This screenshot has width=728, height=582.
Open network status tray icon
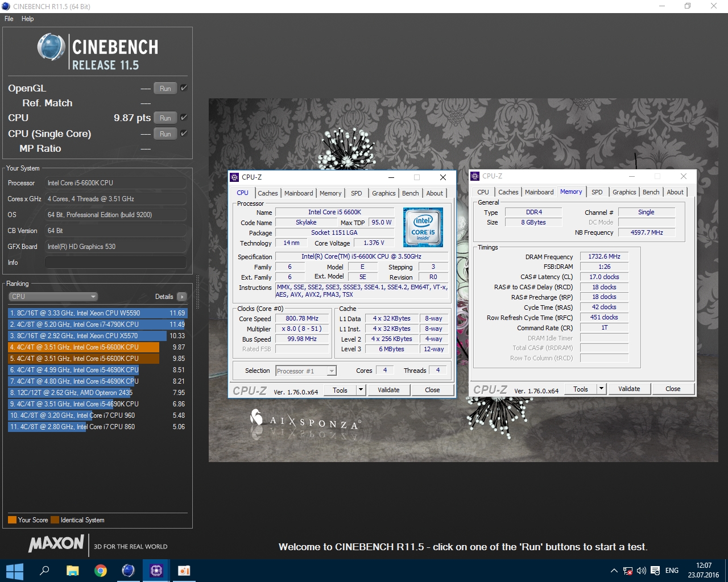tap(628, 571)
